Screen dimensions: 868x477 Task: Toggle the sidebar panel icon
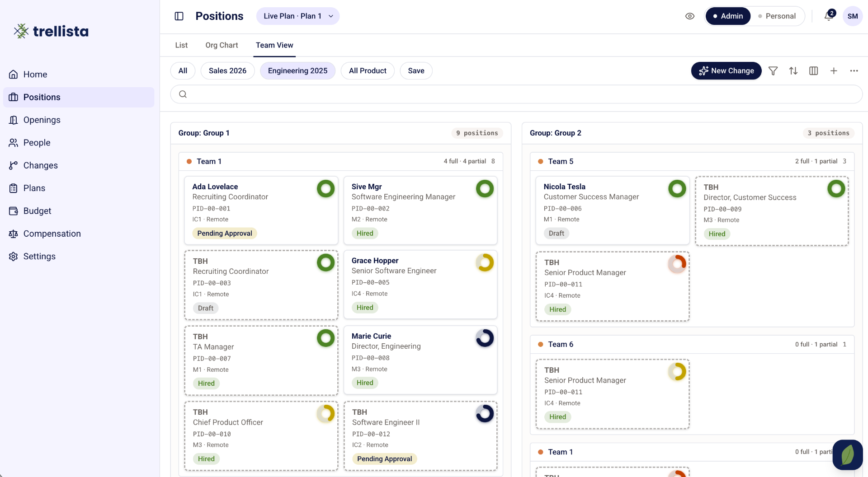tap(179, 16)
